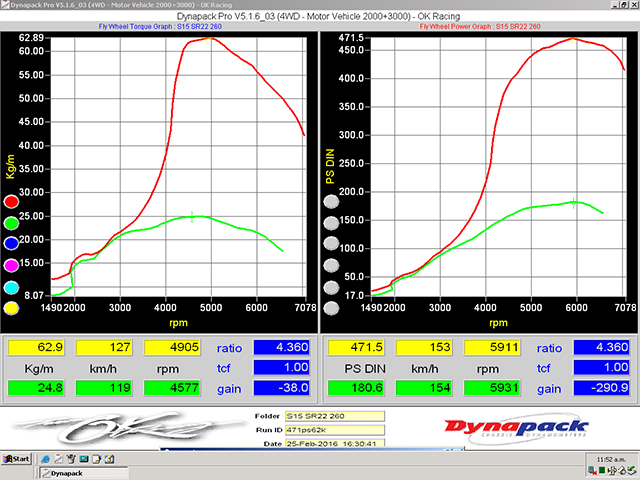Click the PS DIN axis label on power graph
This screenshot has height=480, width=640.
pyautogui.click(x=330, y=167)
